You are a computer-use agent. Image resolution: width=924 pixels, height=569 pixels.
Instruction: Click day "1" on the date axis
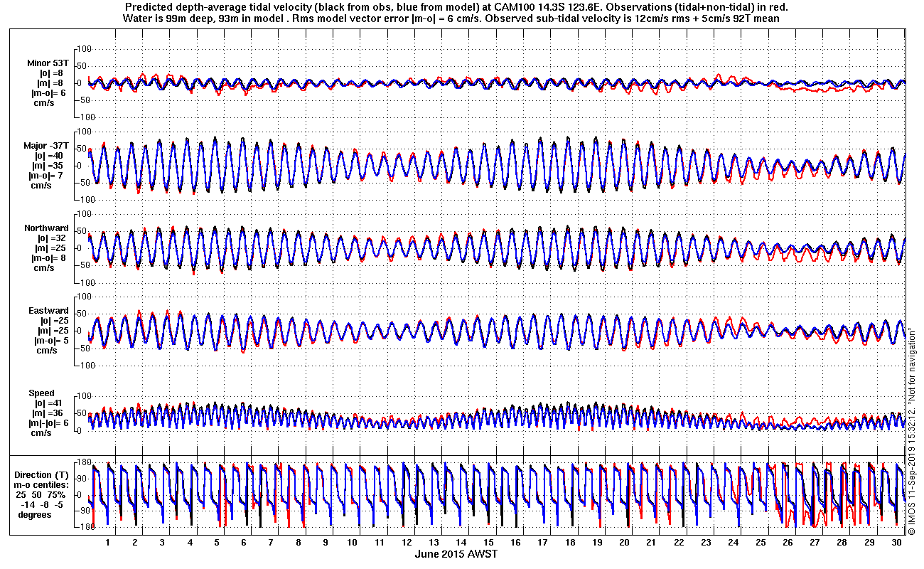[x=108, y=543]
